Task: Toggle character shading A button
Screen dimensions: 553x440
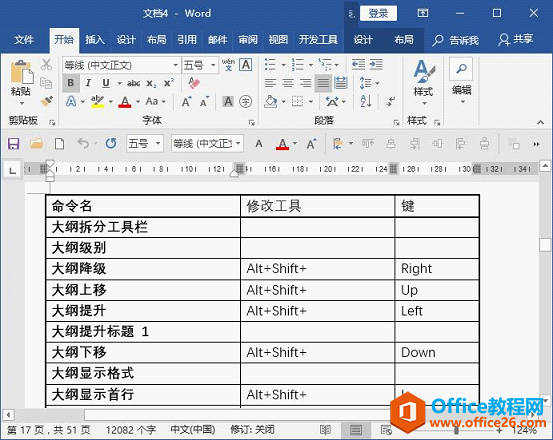Action: click(x=228, y=102)
